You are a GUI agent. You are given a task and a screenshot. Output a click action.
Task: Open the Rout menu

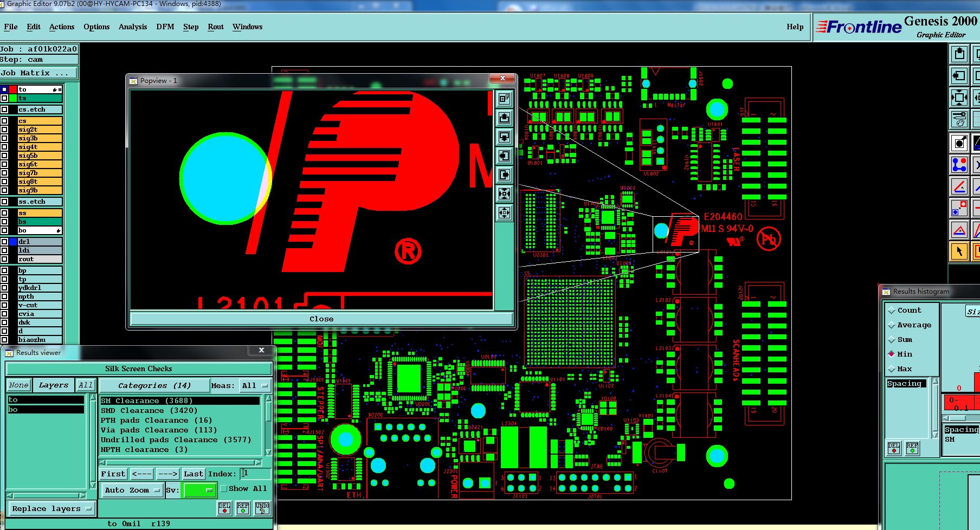216,27
